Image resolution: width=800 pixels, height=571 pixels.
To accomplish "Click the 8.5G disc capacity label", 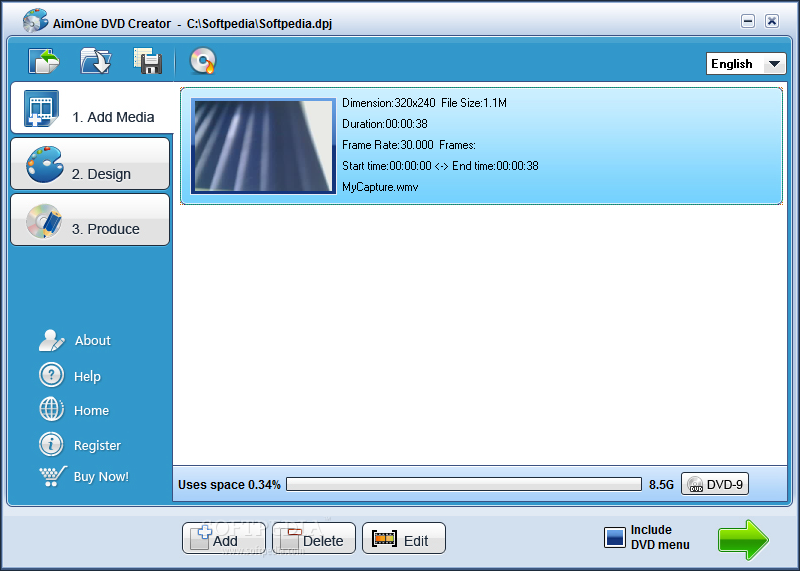I will coord(661,485).
